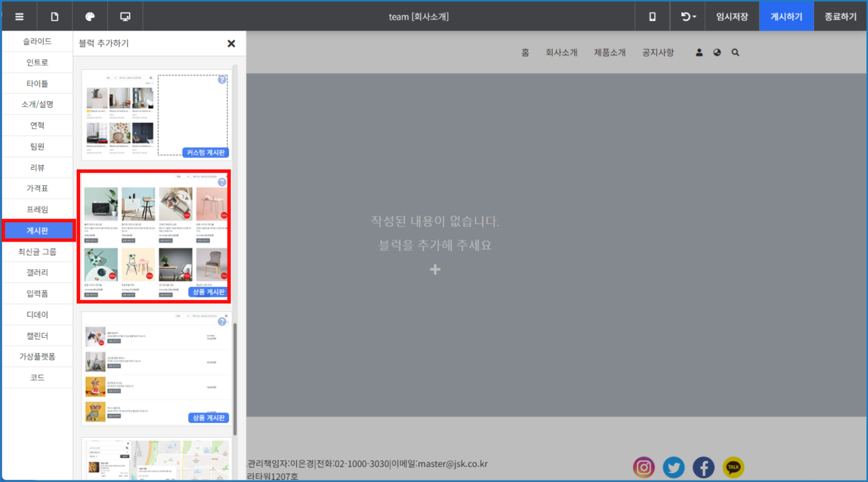The width and height of the screenshot is (868, 482).
Task: Open the design palette icon
Action: coord(90,17)
